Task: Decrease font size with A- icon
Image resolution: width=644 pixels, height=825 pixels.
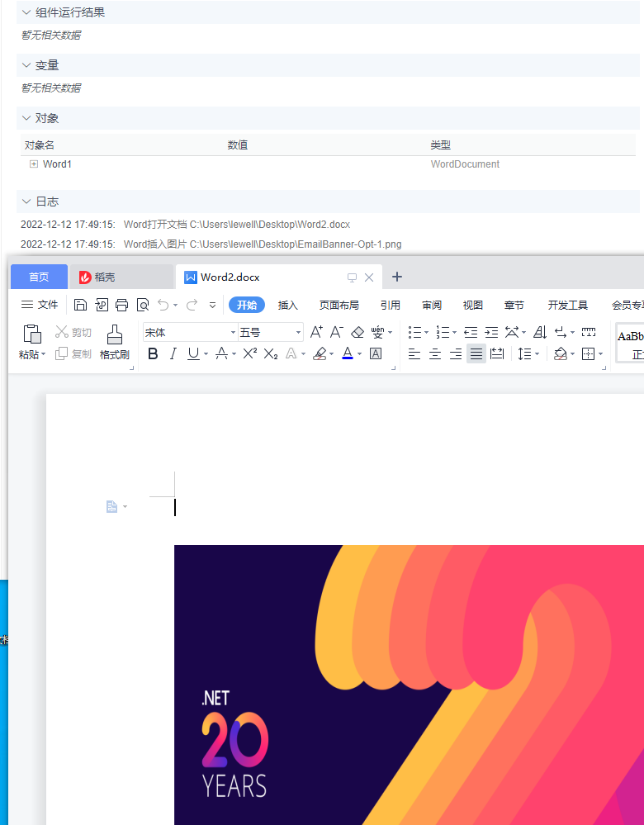Action: click(337, 332)
